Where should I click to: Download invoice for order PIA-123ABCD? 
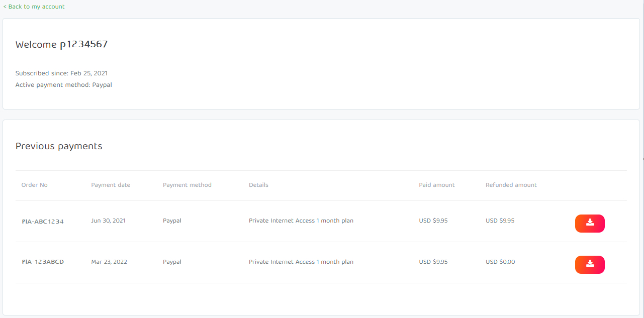[x=590, y=265]
